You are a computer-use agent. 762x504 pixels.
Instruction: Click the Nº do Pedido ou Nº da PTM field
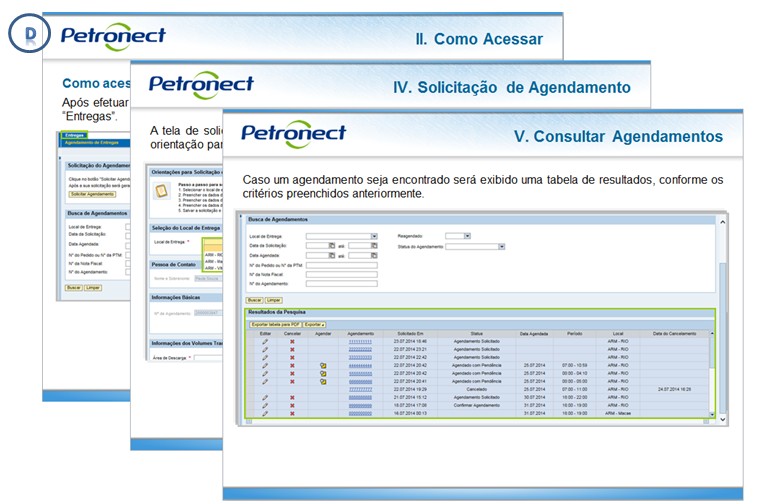(x=342, y=265)
